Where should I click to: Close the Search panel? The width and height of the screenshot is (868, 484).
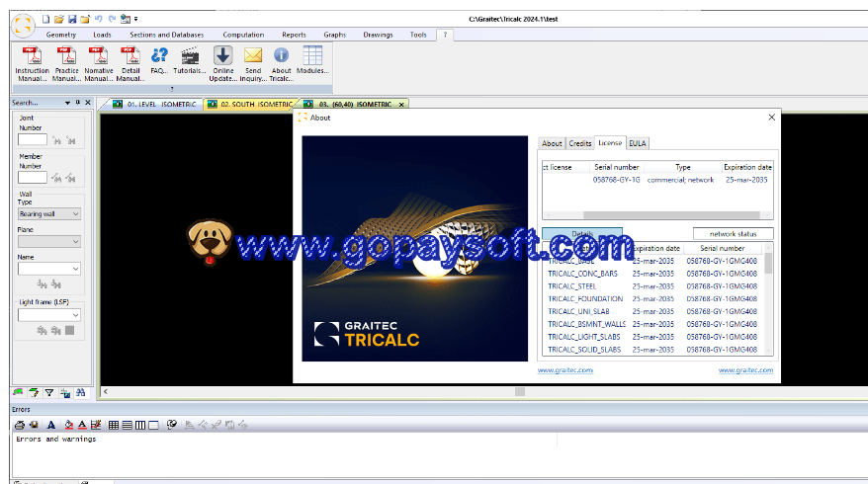pos(87,103)
